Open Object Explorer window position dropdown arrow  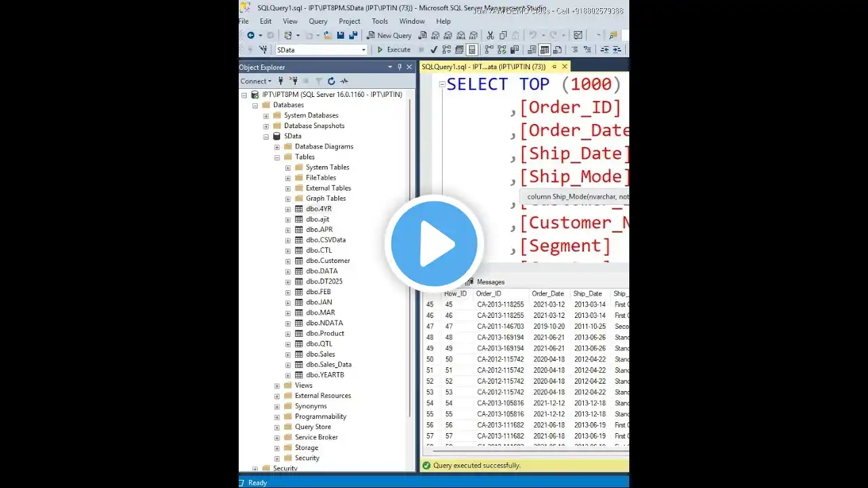(390, 67)
